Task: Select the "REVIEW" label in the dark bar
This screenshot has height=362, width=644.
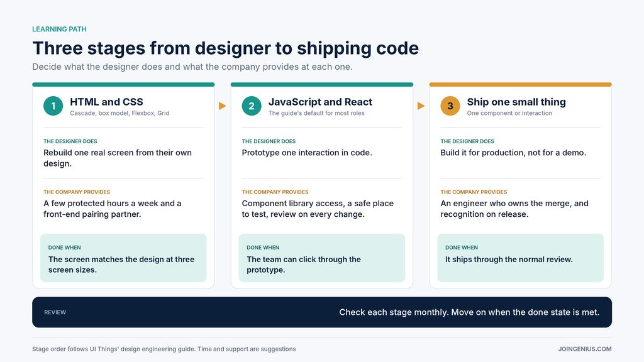Action: pos(55,312)
